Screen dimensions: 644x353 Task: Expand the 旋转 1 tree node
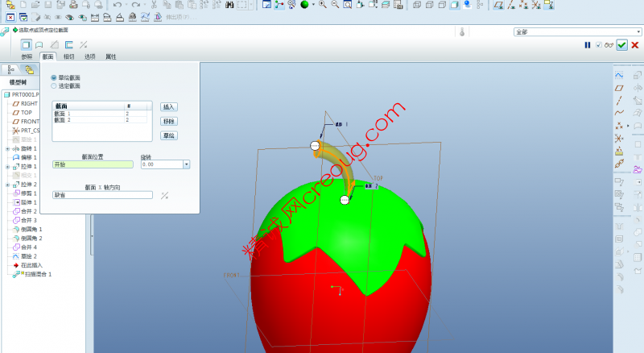(x=7, y=149)
